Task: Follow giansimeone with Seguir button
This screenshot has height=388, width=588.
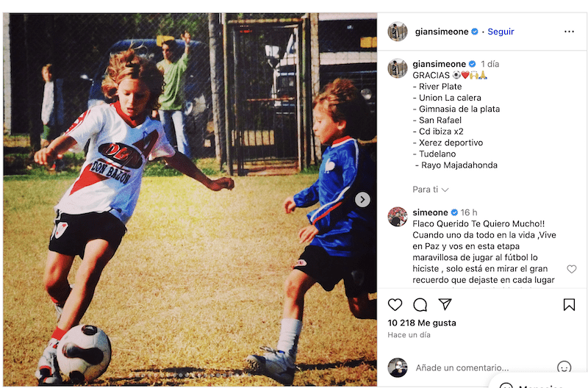Action: 501,32
